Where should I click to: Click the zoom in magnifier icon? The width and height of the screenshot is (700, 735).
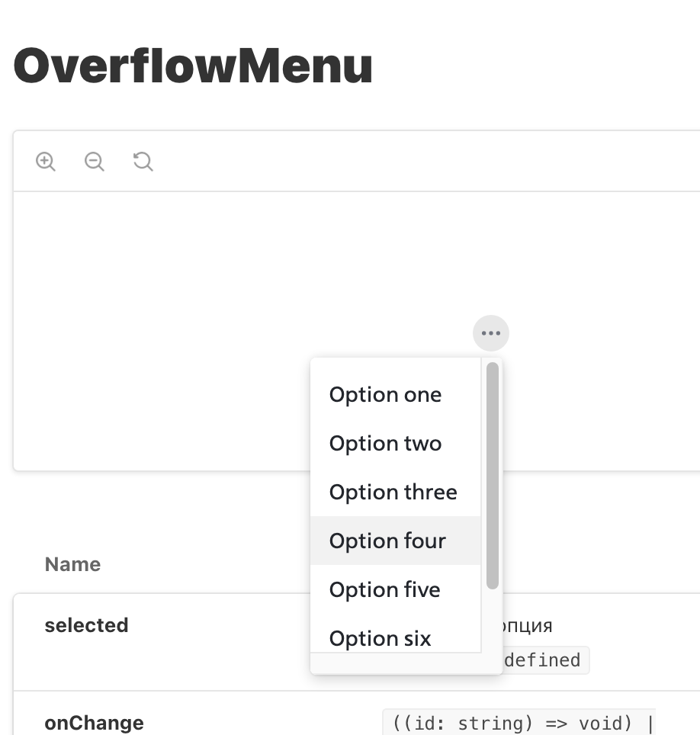[x=45, y=161]
